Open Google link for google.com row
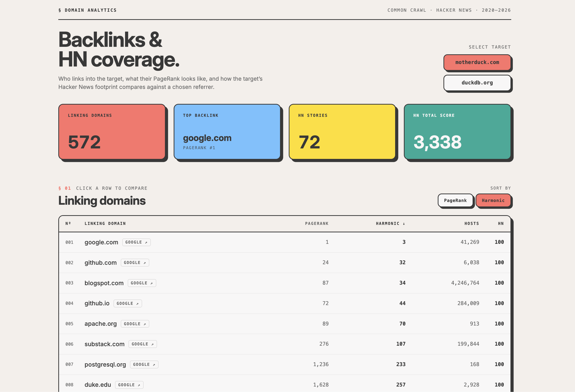 (136, 242)
